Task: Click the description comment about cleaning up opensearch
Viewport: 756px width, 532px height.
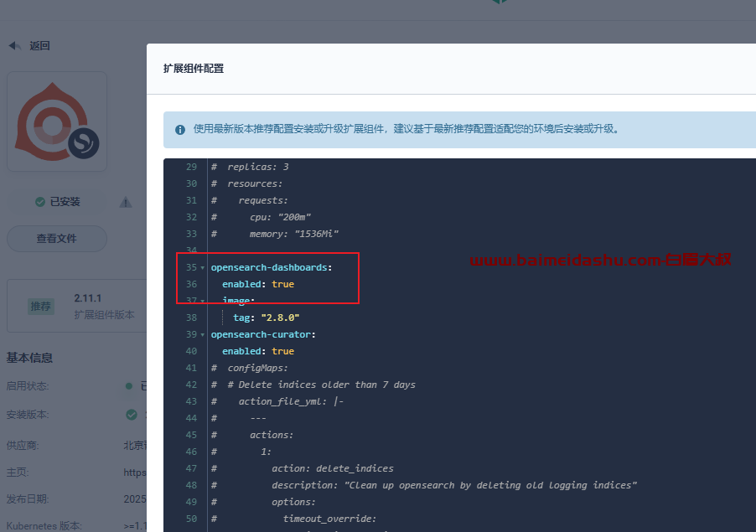Action: (x=424, y=485)
